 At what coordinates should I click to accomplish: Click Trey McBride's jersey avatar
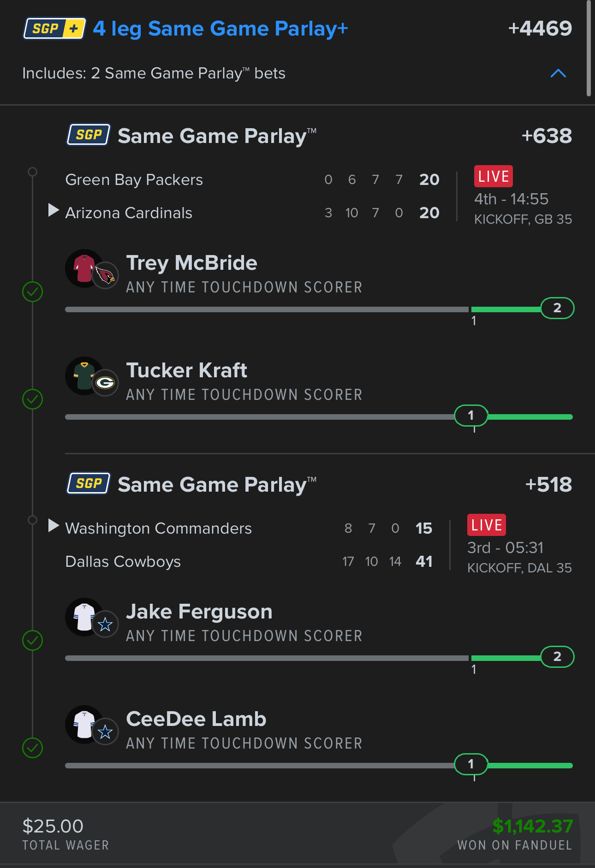(85, 268)
